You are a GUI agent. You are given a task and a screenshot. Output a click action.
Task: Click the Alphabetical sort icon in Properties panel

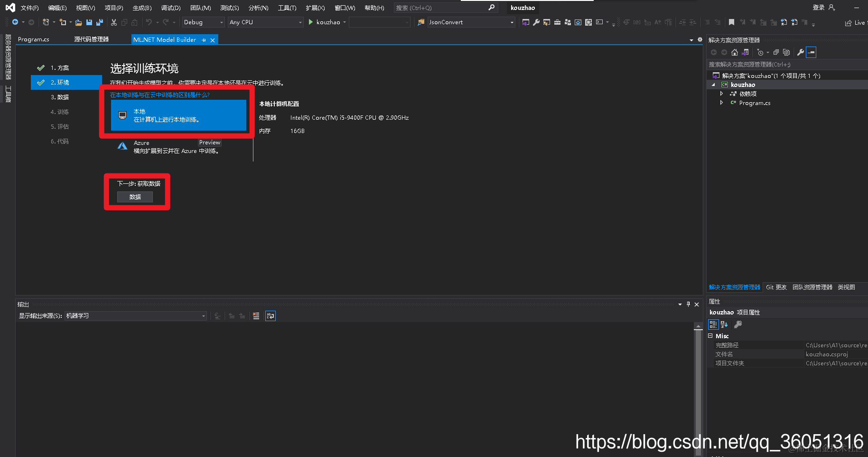(724, 324)
